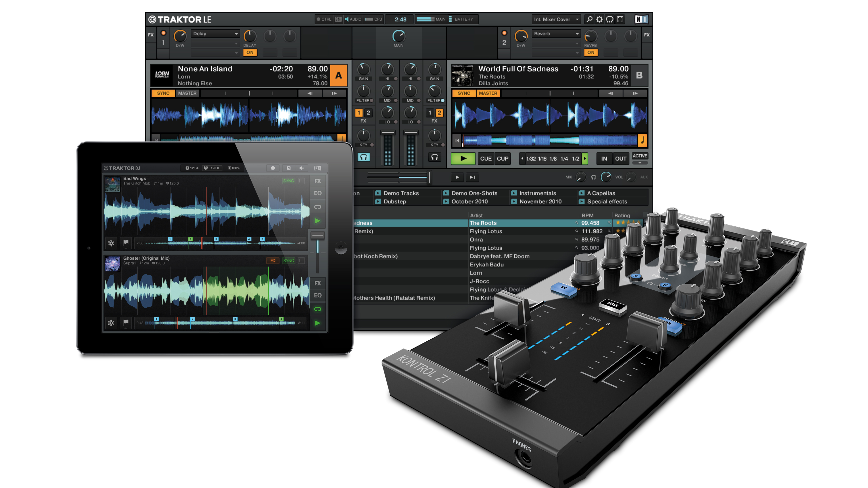Click the headphone cruise mode icon in header
Image resolution: width=868 pixels, height=488 pixels.
(x=610, y=19)
